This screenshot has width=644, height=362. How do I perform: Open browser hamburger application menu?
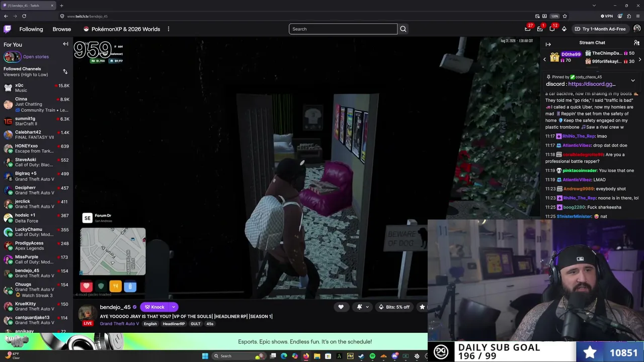coord(638,16)
